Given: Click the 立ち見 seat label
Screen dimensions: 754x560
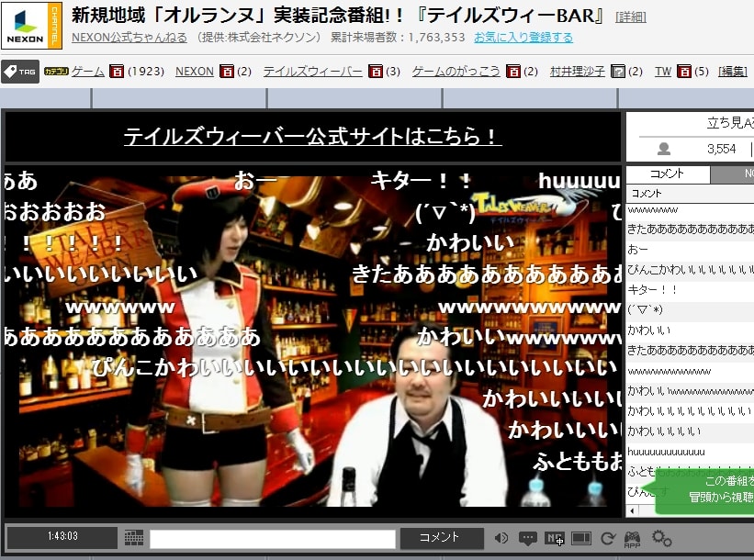Looking at the screenshot, I should [730, 123].
